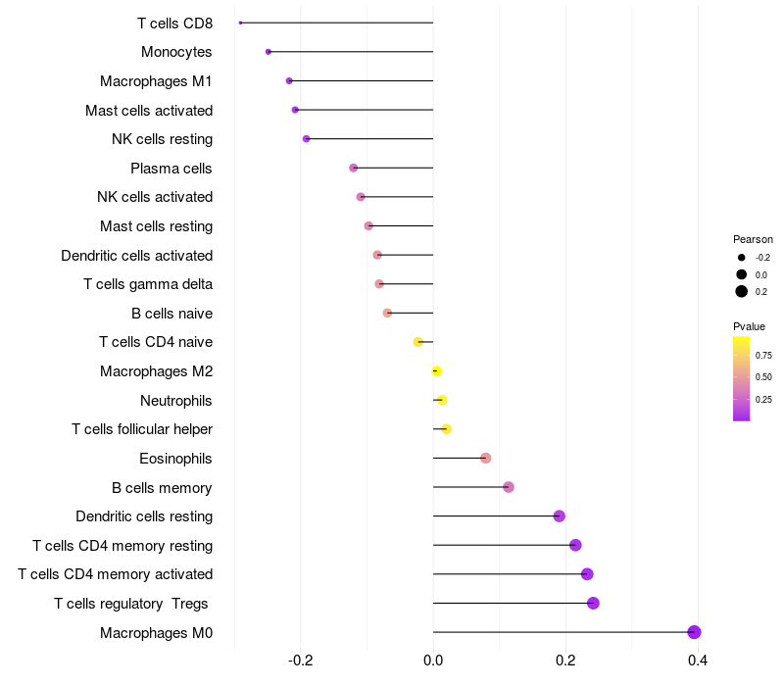Image resolution: width=784 pixels, height=686 pixels.
Task: Click the Neutrophils axis label
Action: [x=176, y=401]
